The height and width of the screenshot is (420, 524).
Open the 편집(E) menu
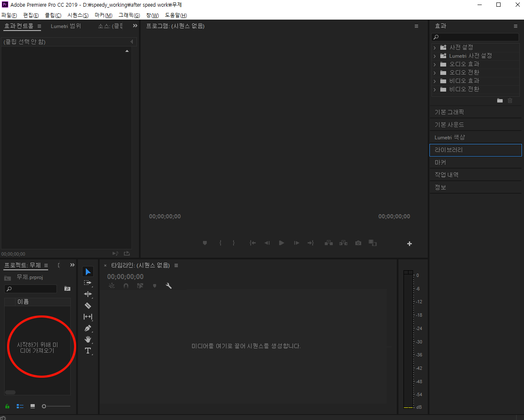pyautogui.click(x=31, y=15)
